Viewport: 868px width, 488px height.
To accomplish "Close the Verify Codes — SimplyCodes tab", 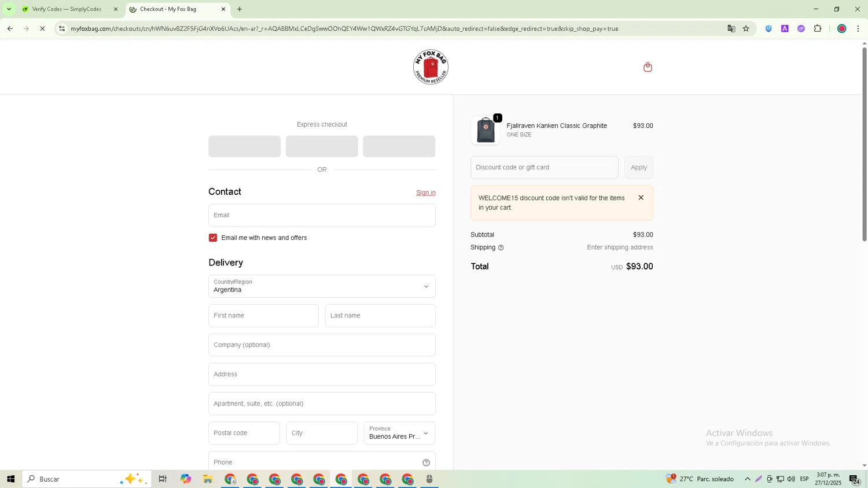I will tap(115, 9).
